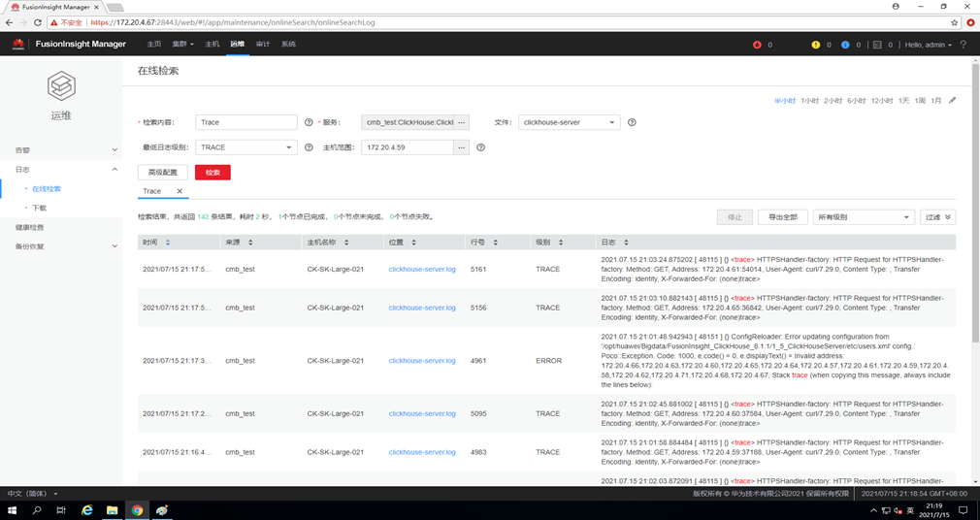Screen dimensions: 980x520
Task: Expand the 过滤 filter panel
Action: (938, 217)
